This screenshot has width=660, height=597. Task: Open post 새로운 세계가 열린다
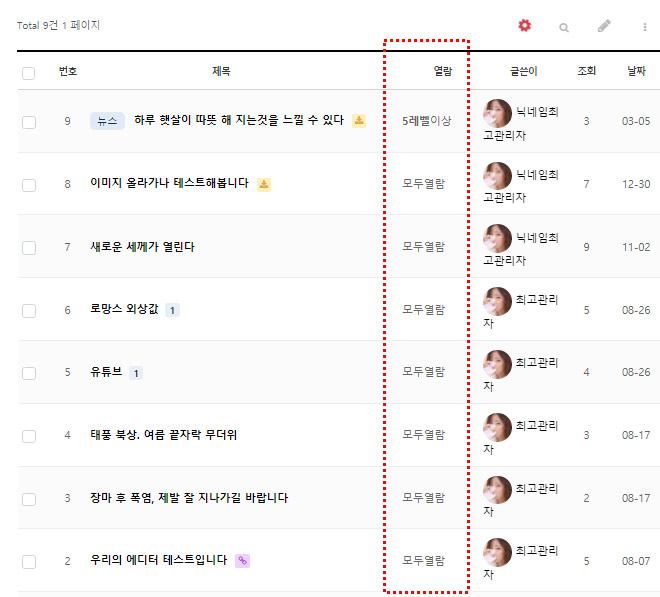tap(142, 247)
